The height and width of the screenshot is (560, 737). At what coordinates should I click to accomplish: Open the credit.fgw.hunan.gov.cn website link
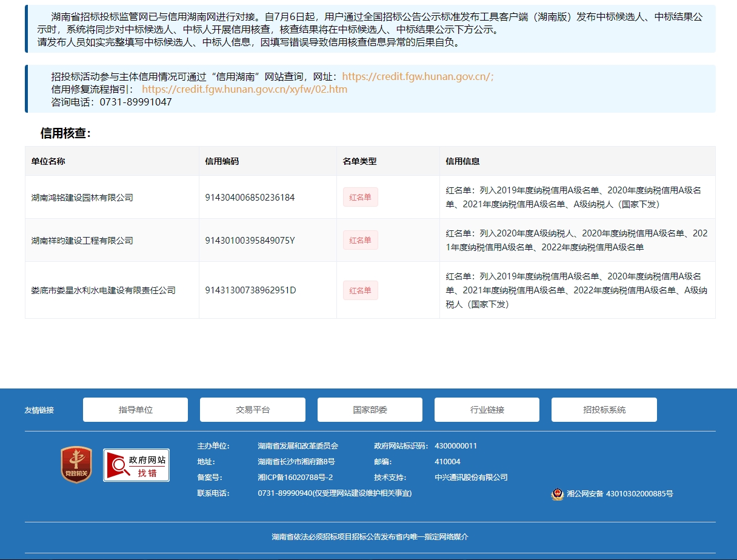pyautogui.click(x=418, y=76)
